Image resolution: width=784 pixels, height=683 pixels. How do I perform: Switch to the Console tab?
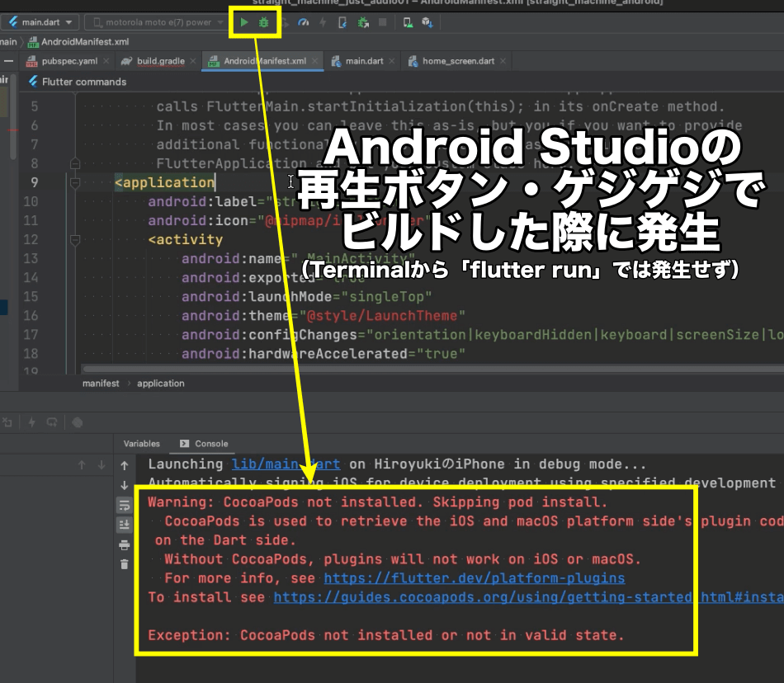tap(204, 444)
